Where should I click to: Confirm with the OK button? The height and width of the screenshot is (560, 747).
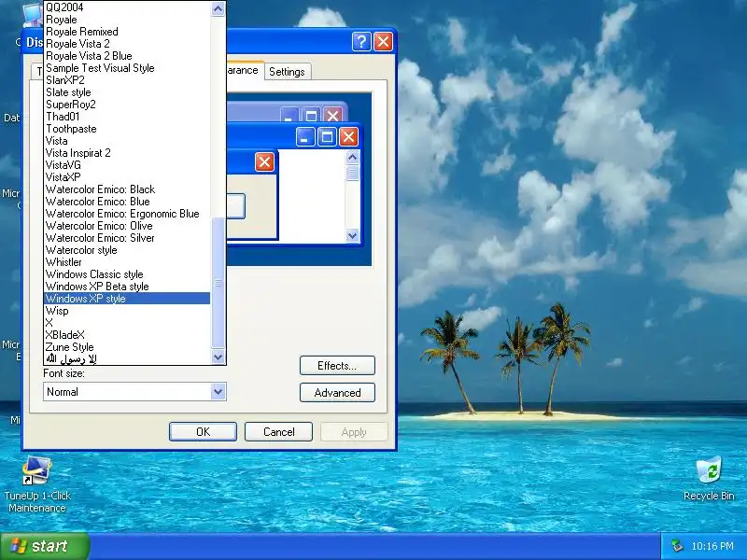click(203, 432)
